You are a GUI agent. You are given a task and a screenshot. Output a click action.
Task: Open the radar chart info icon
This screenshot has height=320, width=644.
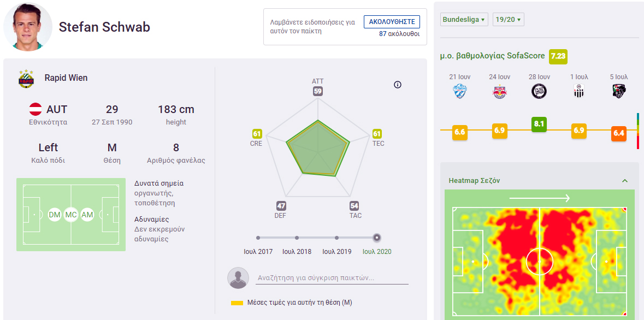398,85
